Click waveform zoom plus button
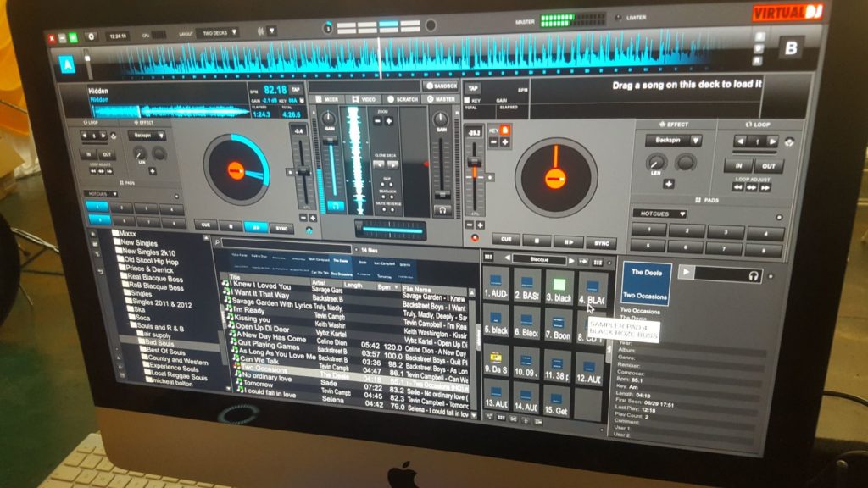The width and height of the screenshot is (868, 488). pos(389,120)
